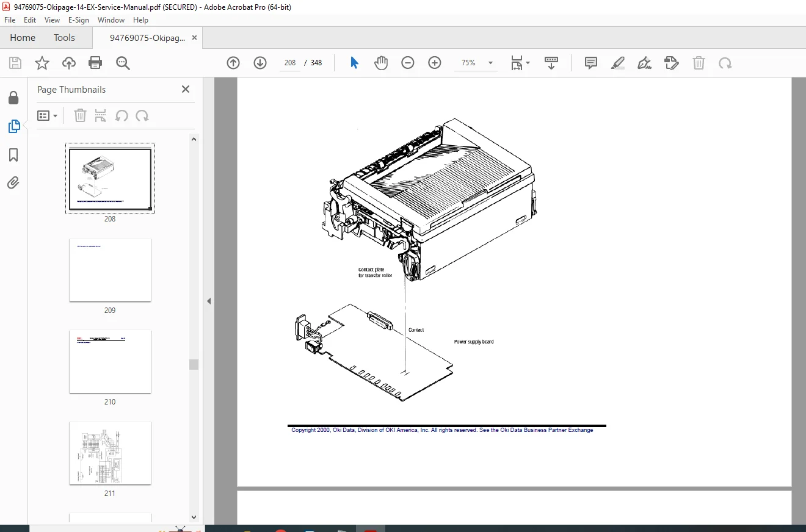806x532 pixels.
Task: Close the Page Thumbnails panel
Action: 186,89
